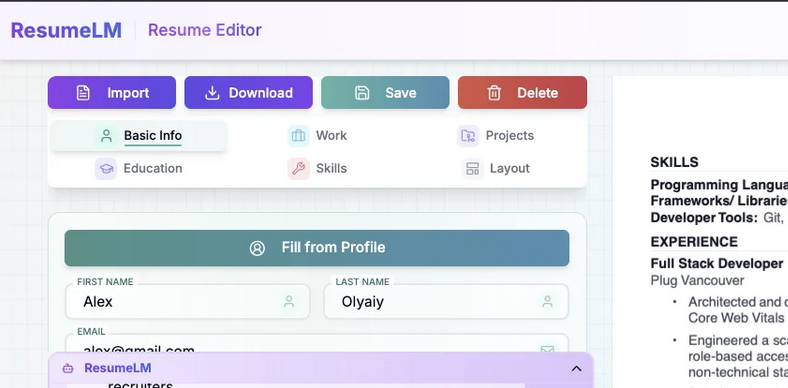This screenshot has height=388, width=788.
Task: Click the Download button
Action: point(248,92)
